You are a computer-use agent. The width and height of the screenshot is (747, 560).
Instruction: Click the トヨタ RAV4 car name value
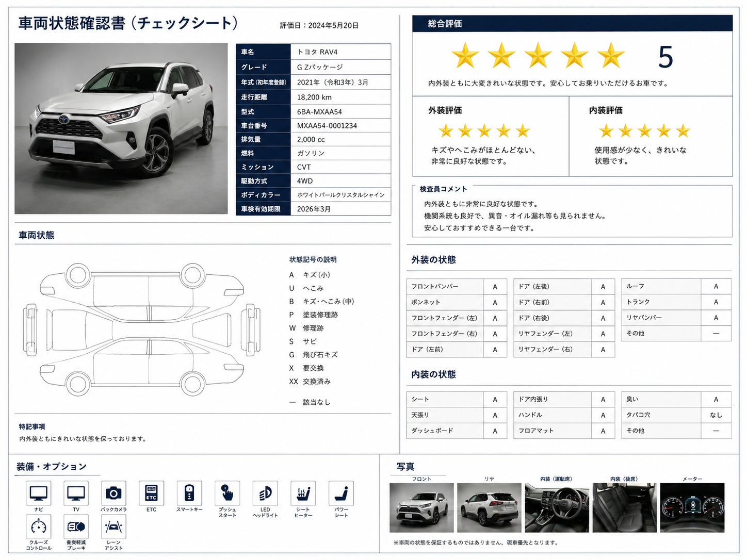click(x=317, y=52)
